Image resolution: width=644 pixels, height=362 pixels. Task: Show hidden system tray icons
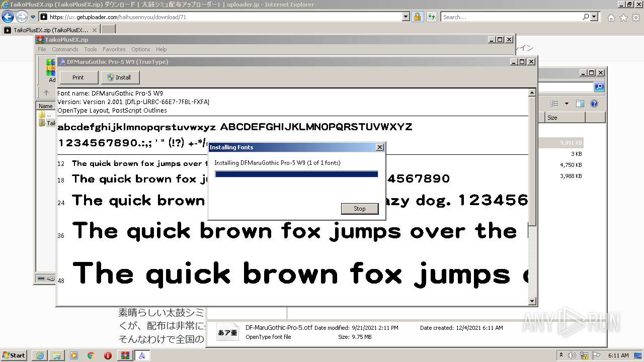(x=561, y=355)
